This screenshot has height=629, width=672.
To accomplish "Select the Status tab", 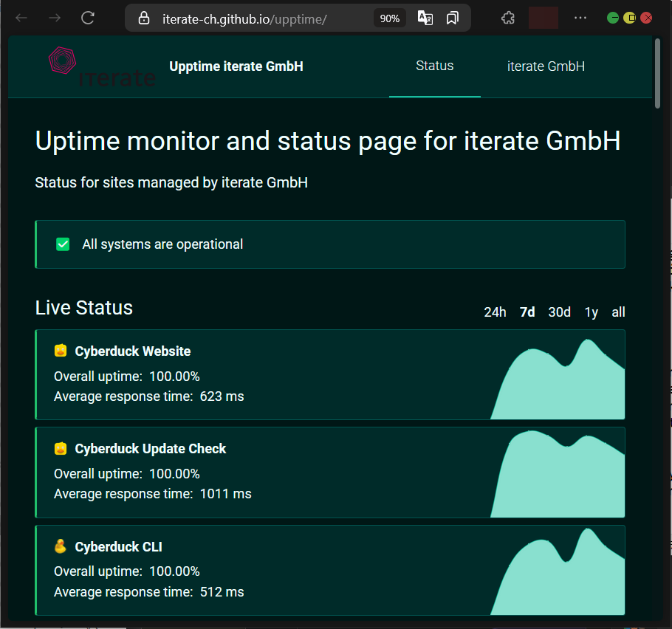I will [x=434, y=66].
